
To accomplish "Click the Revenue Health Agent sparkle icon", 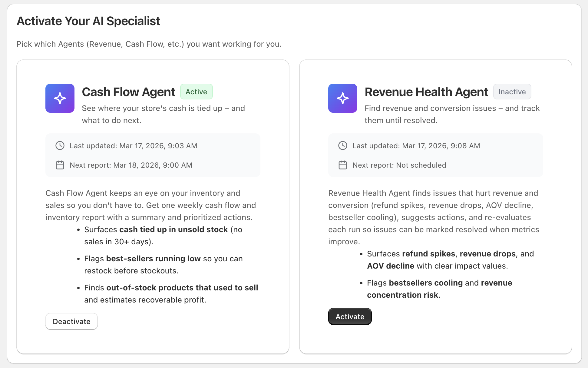I will tap(343, 98).
